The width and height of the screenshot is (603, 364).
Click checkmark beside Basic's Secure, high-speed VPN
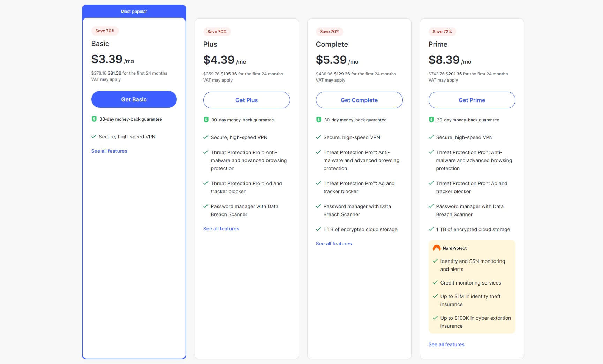click(94, 136)
